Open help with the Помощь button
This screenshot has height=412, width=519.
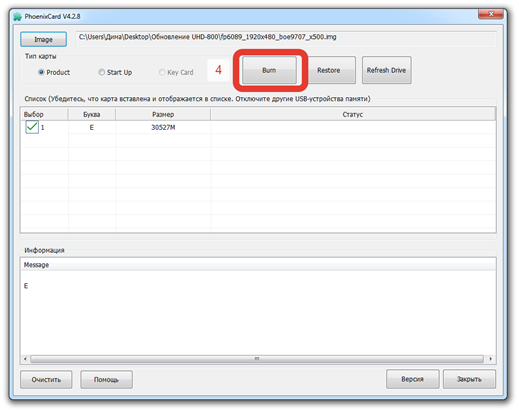coord(106,379)
